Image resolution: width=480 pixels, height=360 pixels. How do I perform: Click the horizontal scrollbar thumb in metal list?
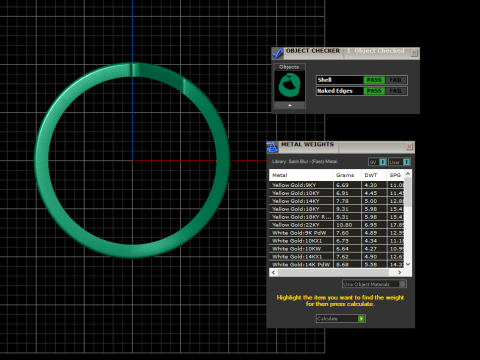tap(333, 272)
